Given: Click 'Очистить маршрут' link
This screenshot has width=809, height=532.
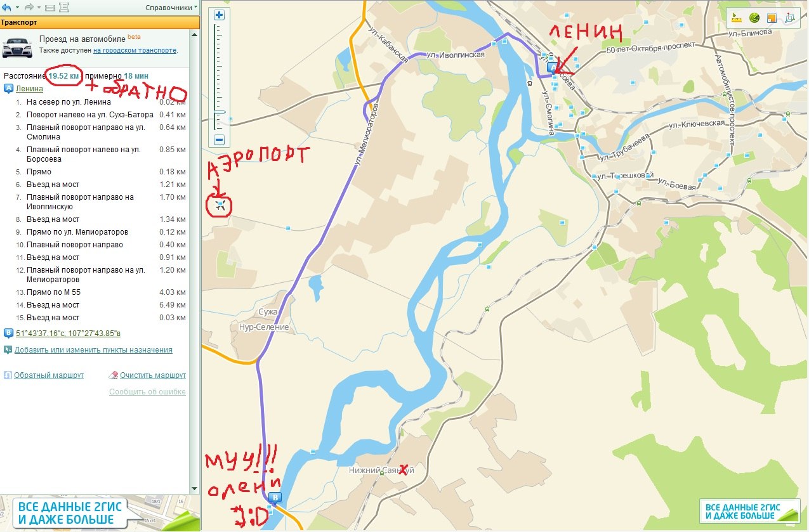Looking at the screenshot, I should click(x=153, y=375).
